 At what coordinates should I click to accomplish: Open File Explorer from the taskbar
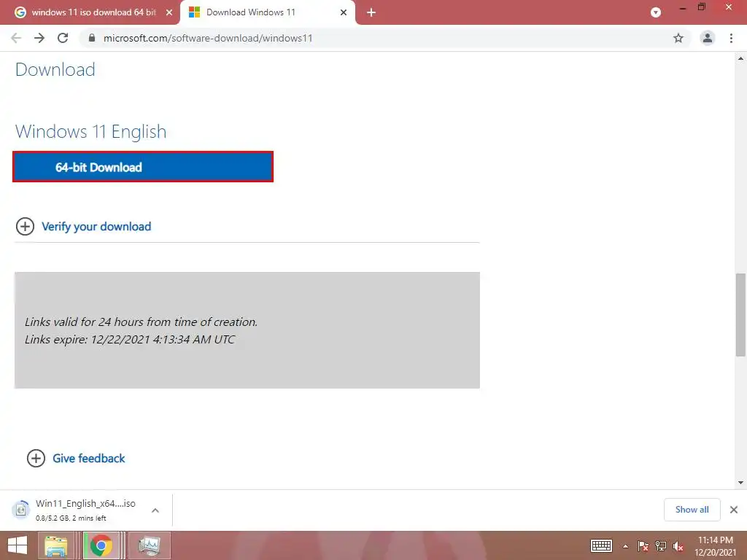click(55, 545)
